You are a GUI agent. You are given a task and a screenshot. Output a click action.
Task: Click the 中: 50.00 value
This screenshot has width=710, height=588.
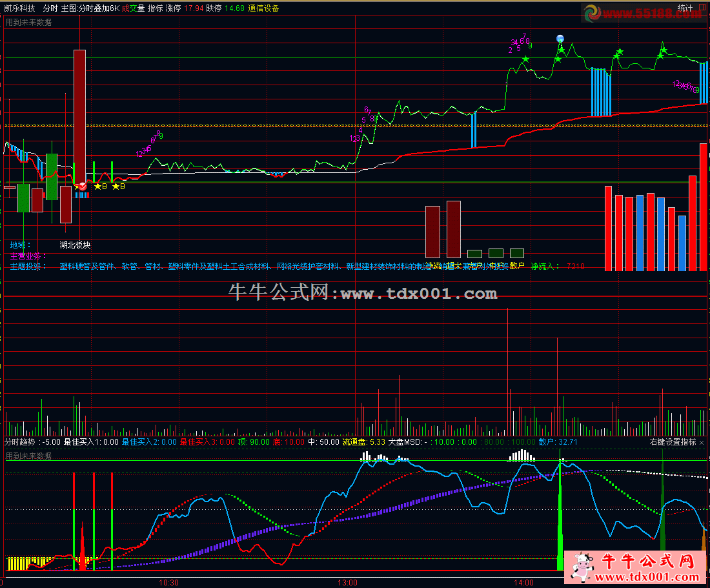[323, 441]
